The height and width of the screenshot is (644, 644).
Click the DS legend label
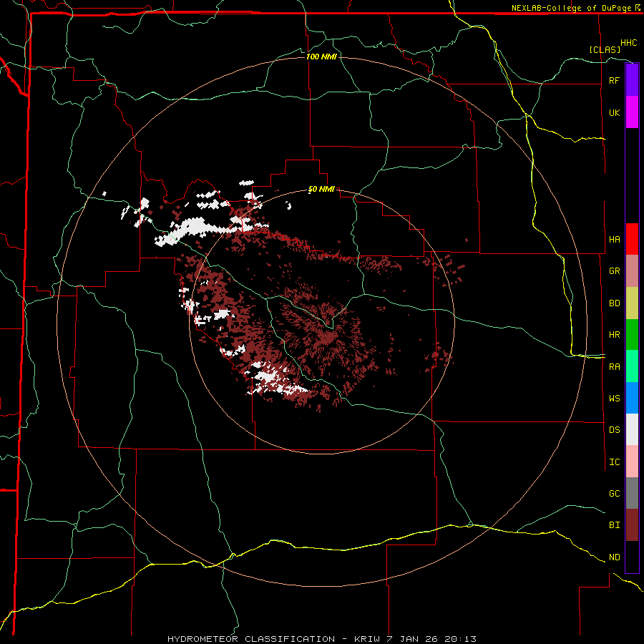point(614,430)
